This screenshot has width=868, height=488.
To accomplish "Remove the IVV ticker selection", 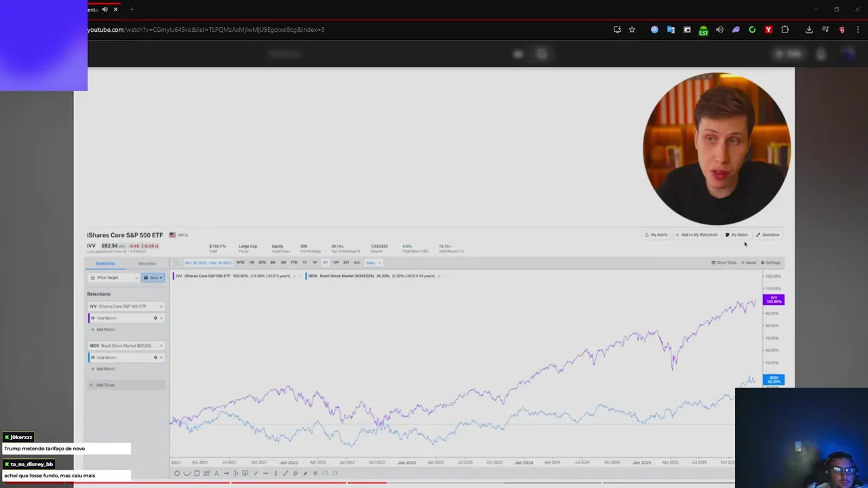I will click(161, 306).
